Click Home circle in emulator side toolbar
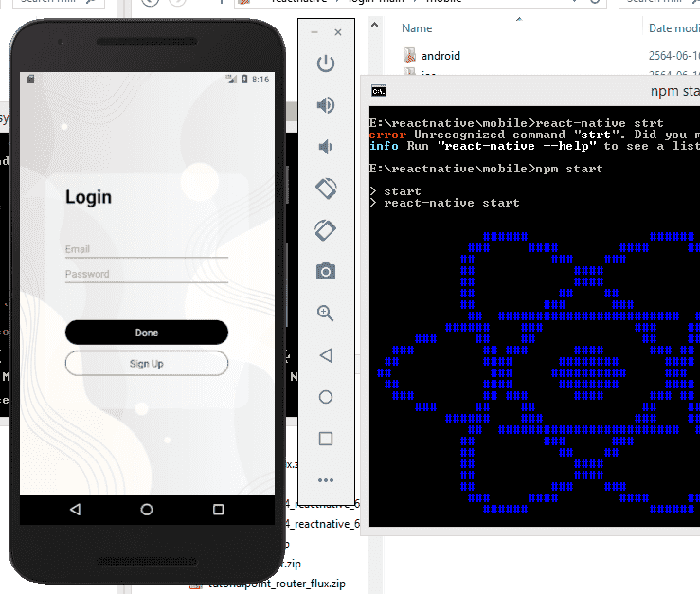 [326, 397]
